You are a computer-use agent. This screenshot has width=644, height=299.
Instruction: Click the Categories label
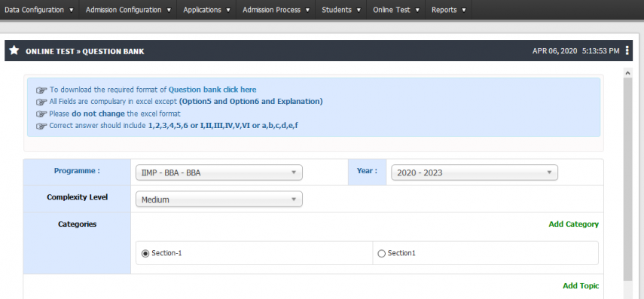[x=78, y=224]
